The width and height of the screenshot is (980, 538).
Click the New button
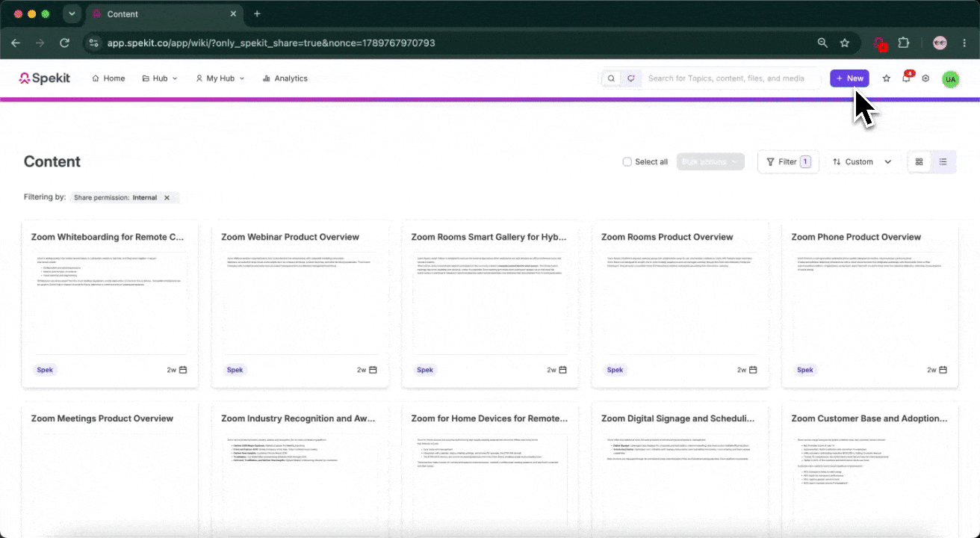click(849, 78)
